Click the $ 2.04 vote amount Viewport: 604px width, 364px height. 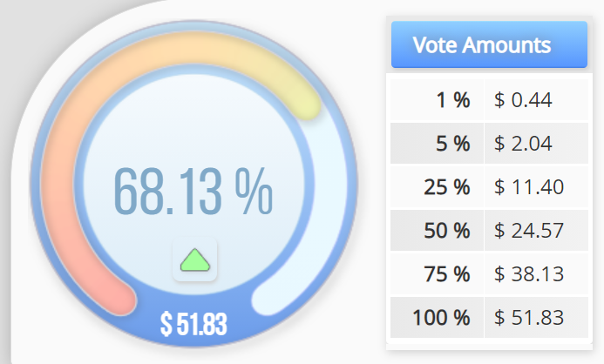tap(523, 144)
